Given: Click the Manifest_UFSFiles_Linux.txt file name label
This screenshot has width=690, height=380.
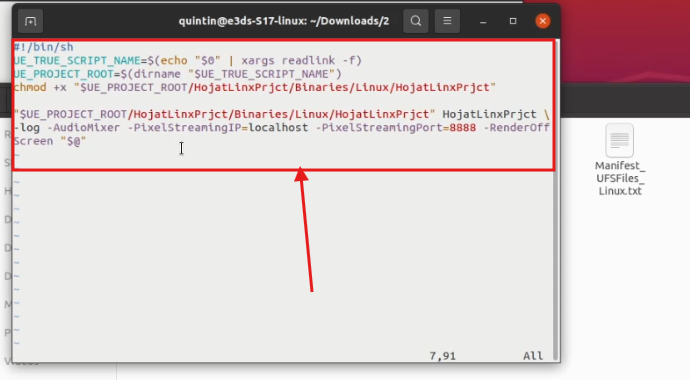Looking at the screenshot, I should click(620, 178).
